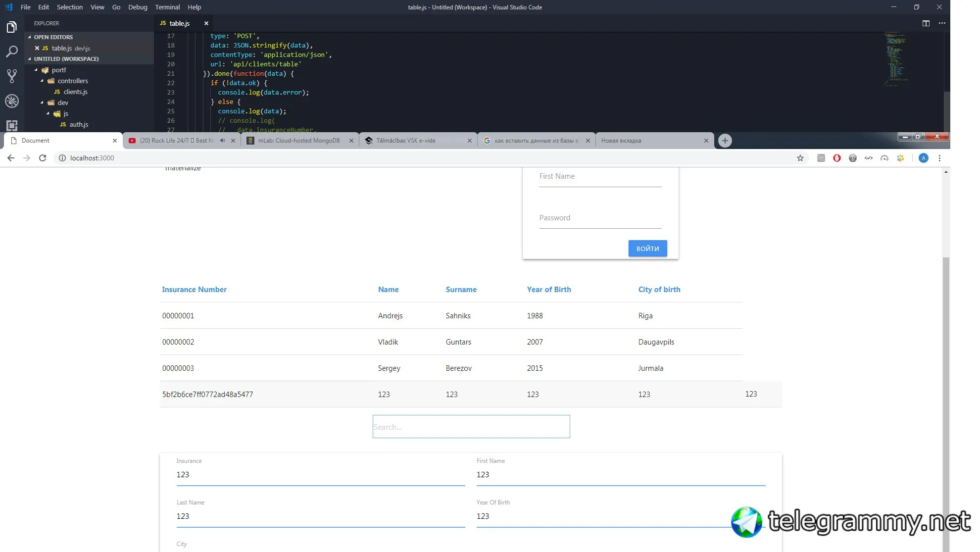Screen dimensions: 980x552
Task: Switch to the mLab MongoDB tab
Action: click(299, 141)
